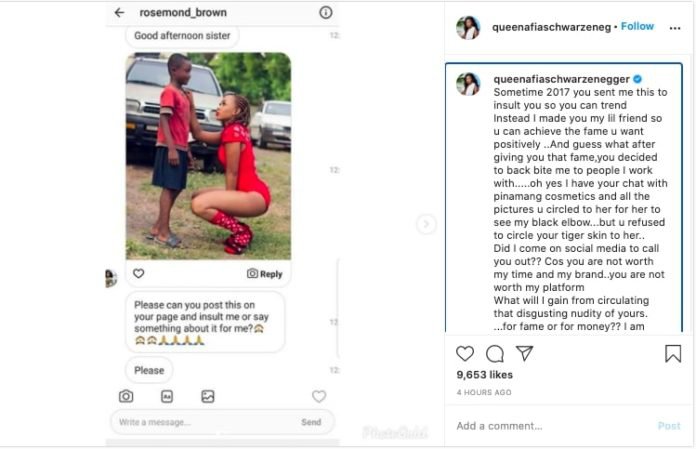Tap the back arrow beside rosemond_brown
696x449 pixels.
coord(119,12)
